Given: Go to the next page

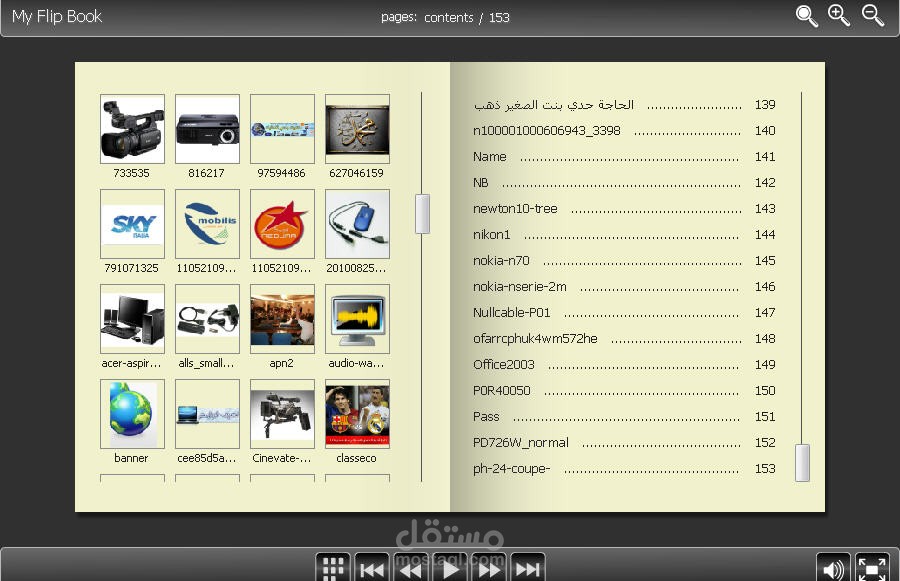Looking at the screenshot, I should click(x=489, y=568).
